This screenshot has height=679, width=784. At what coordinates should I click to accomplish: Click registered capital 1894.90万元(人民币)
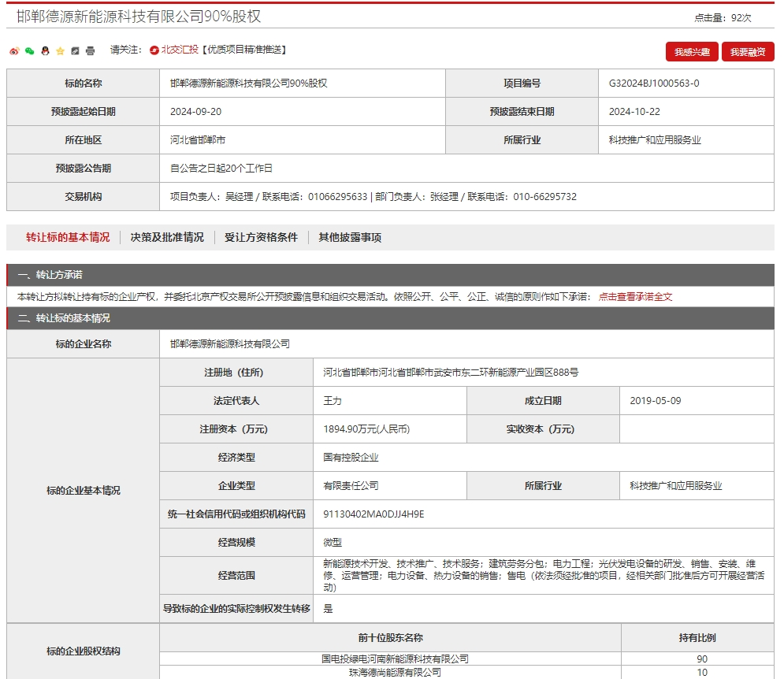tap(366, 429)
